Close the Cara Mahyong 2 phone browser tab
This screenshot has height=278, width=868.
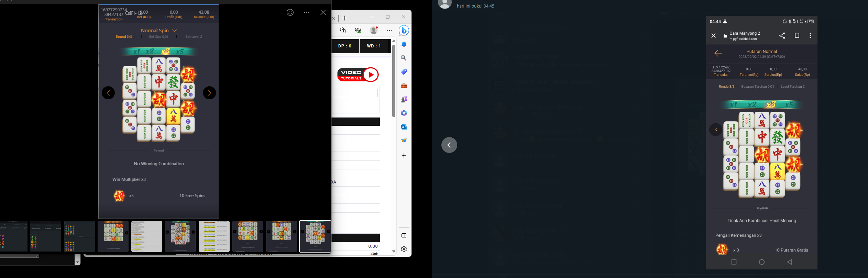click(x=714, y=36)
